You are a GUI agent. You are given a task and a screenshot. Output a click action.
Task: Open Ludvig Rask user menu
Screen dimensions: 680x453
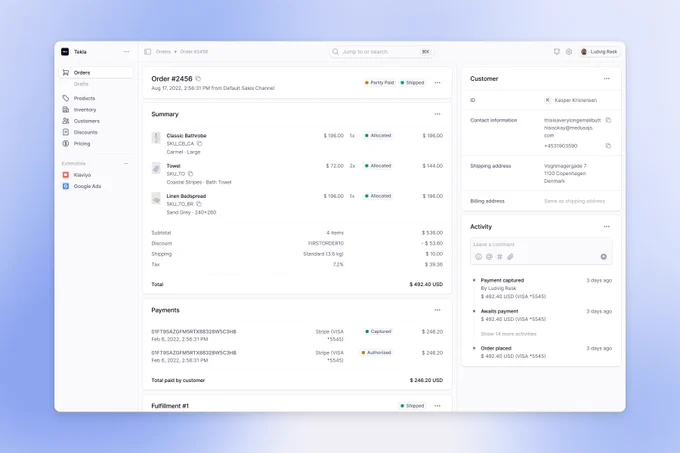point(599,52)
